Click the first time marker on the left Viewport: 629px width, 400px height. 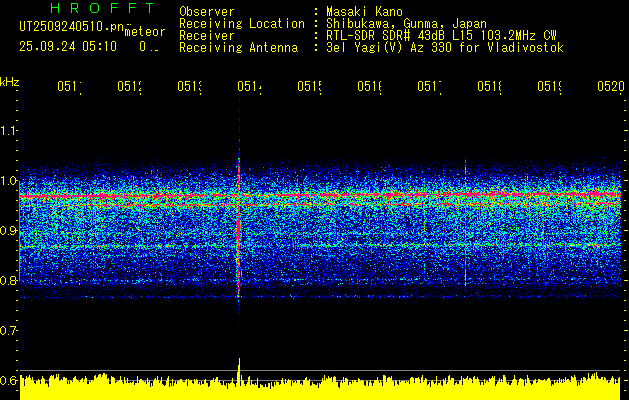click(x=69, y=87)
